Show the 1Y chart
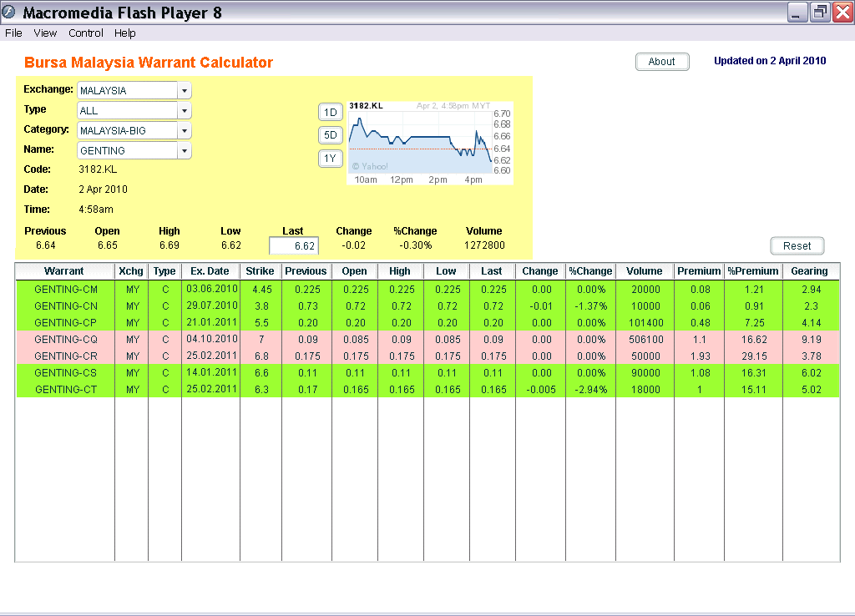The image size is (855, 616). [x=330, y=159]
